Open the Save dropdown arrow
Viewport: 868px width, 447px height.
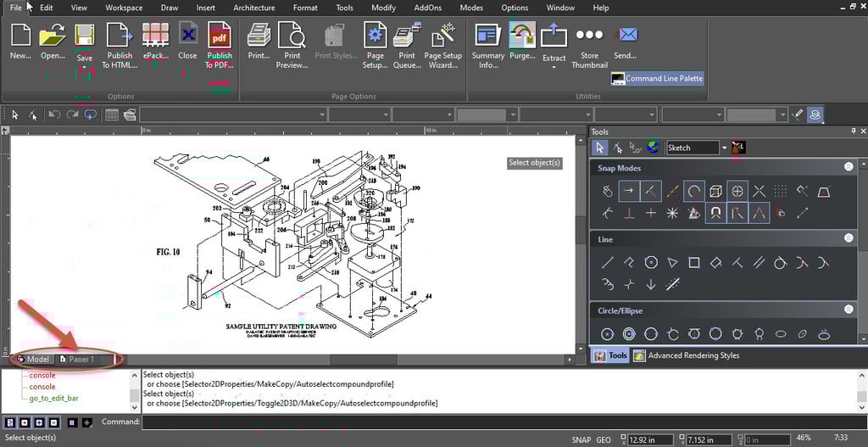click(x=84, y=68)
